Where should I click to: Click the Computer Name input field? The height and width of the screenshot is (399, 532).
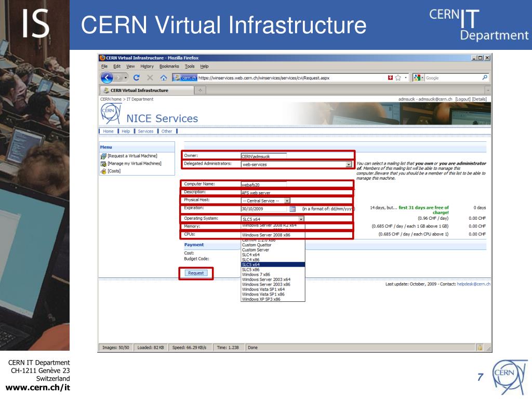[263, 184]
